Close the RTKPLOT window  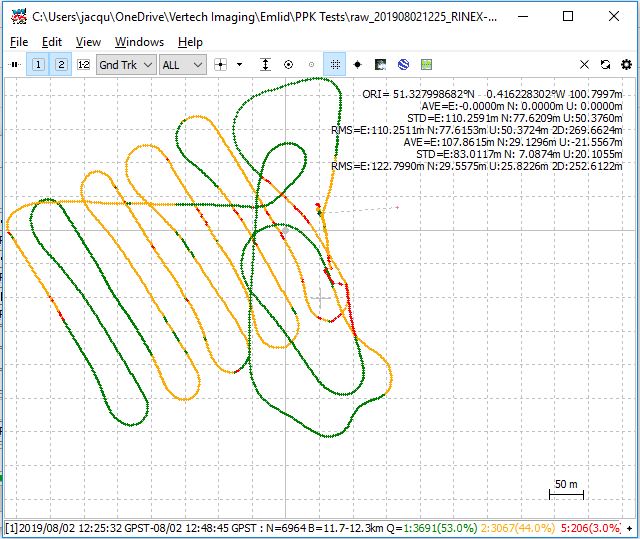614,16
